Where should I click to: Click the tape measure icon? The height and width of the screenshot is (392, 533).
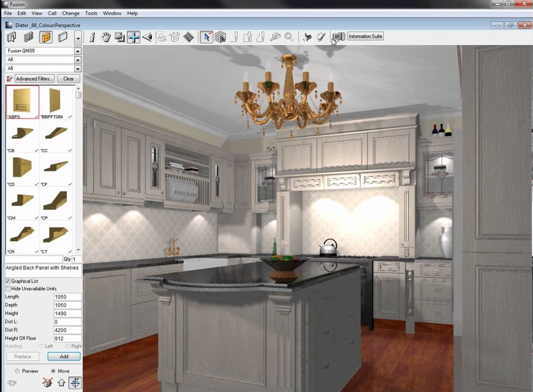(275, 37)
